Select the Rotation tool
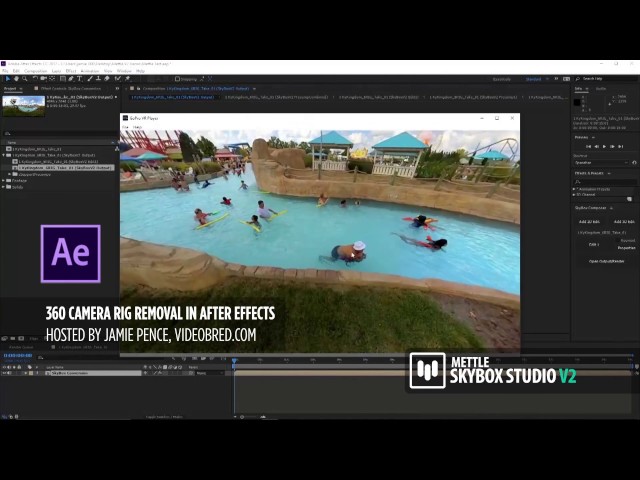Screen dimensions: 640x480 pyautogui.click(x=35, y=78)
